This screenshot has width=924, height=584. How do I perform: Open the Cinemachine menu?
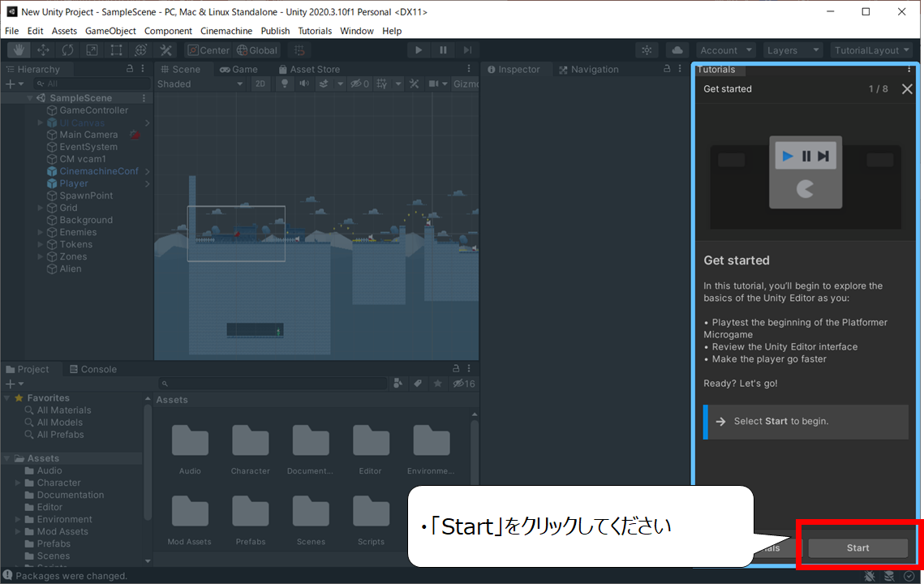tap(226, 31)
